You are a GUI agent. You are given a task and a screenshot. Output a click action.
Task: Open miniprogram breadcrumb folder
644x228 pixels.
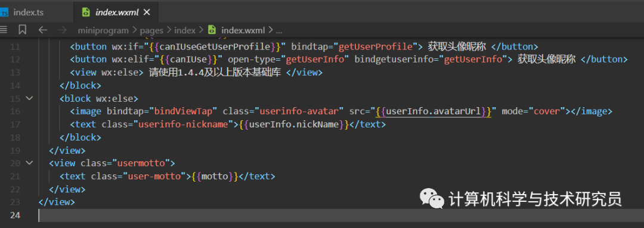click(x=103, y=30)
